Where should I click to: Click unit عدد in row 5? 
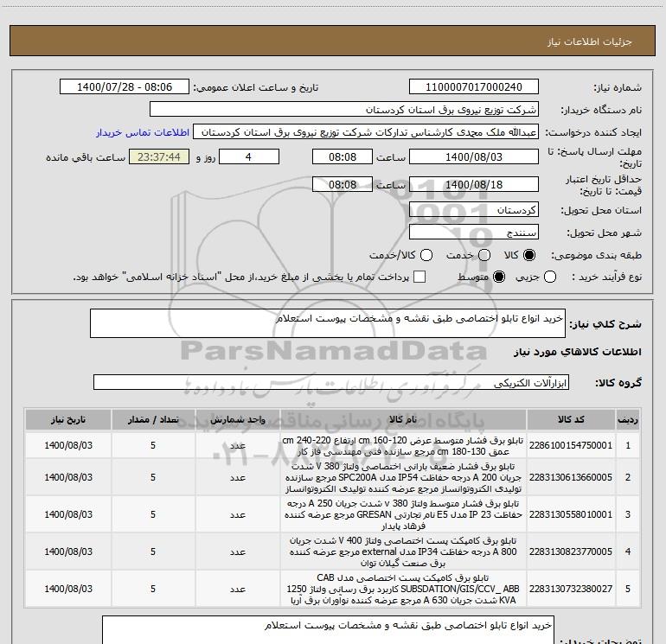coord(238,589)
